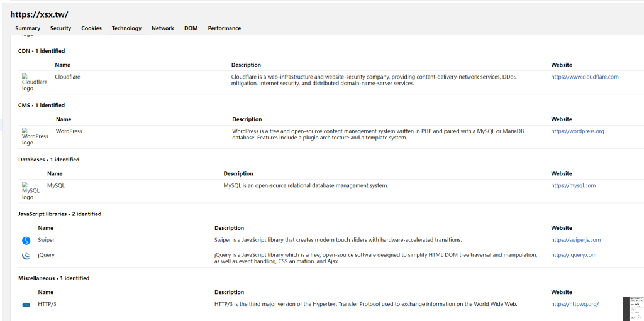644x321 pixels.
Task: Switch to the Security tab
Action: click(x=61, y=28)
